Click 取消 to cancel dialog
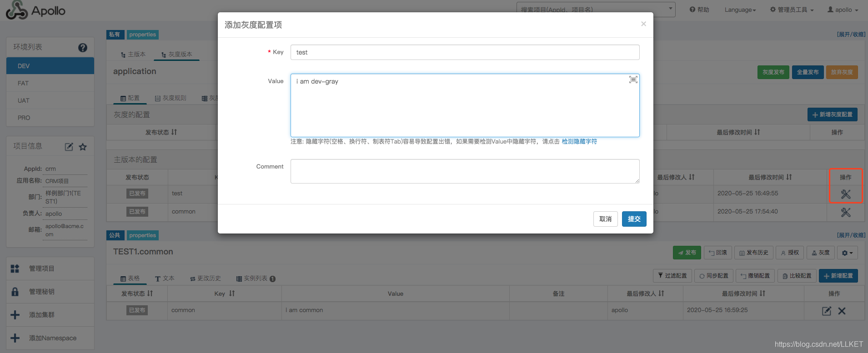Screen dimensions: 868x353 [606, 219]
